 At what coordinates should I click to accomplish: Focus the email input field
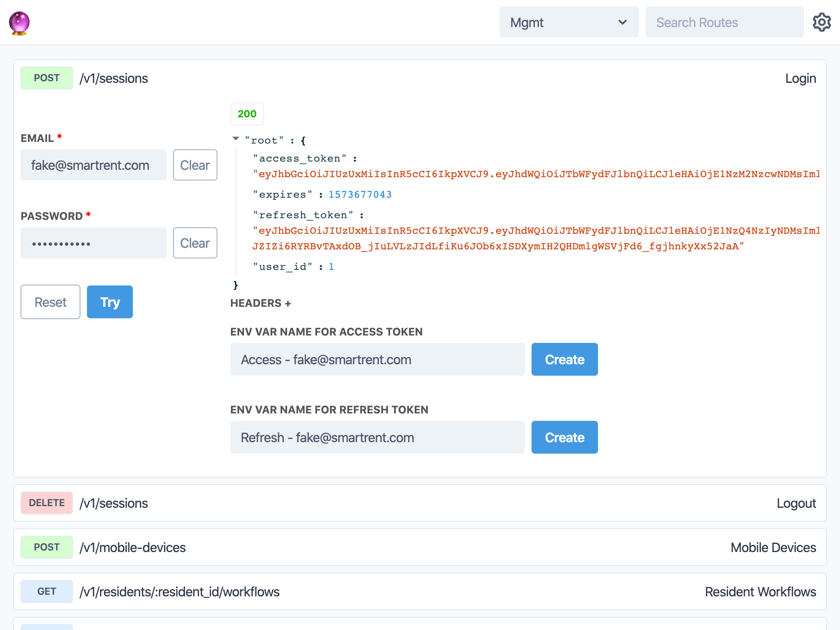94,165
